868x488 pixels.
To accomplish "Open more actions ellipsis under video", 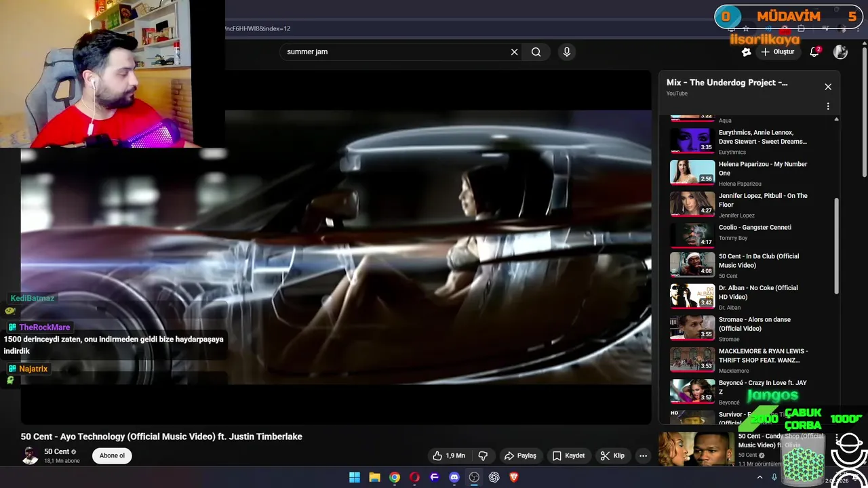I will coord(644,456).
